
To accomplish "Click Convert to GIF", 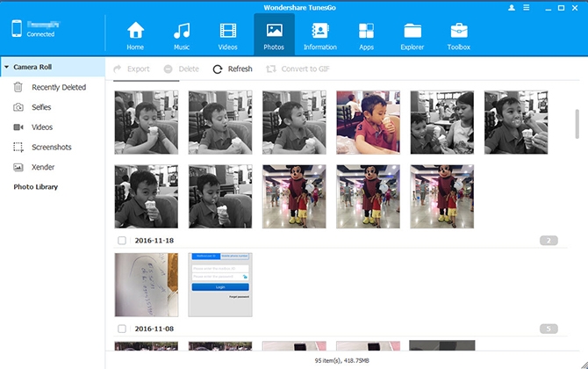I will pos(298,69).
